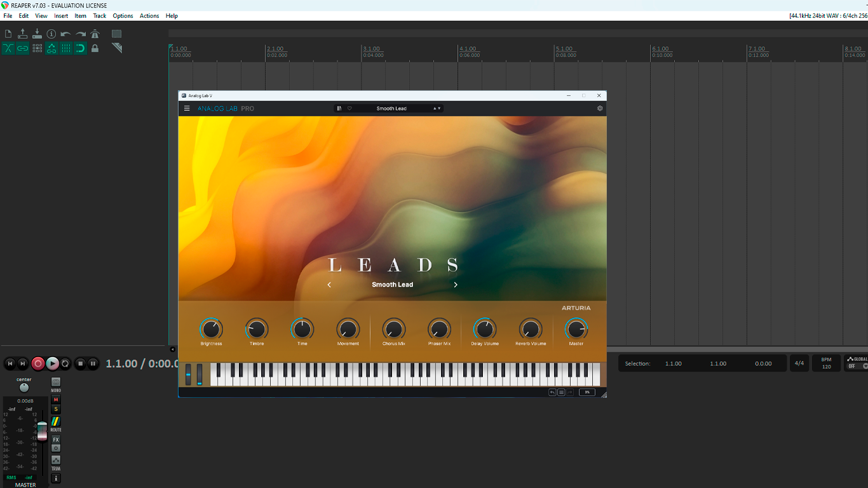Screen dimensions: 868x488
Task: Open the Options menu
Action: (123, 16)
